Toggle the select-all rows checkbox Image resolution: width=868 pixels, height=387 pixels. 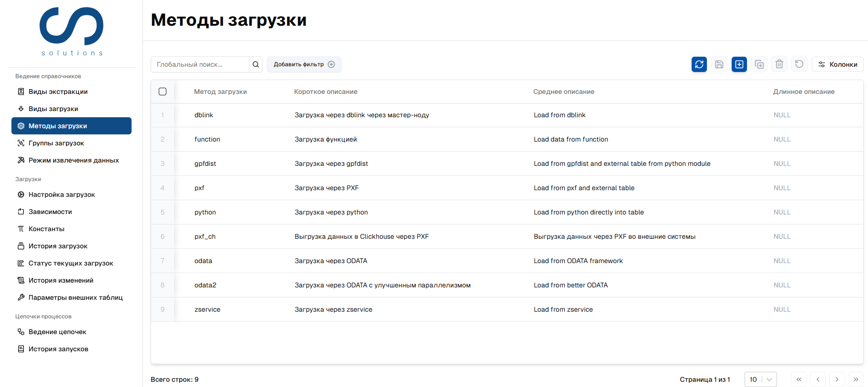[163, 92]
